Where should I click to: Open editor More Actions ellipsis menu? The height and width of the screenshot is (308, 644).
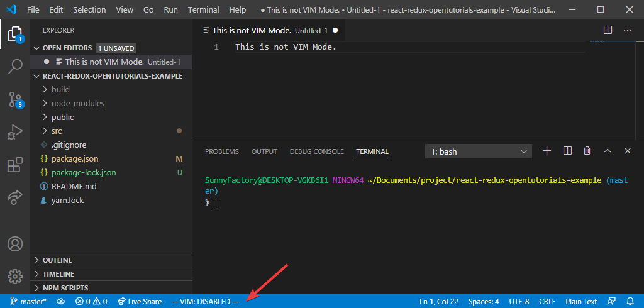[x=628, y=30]
